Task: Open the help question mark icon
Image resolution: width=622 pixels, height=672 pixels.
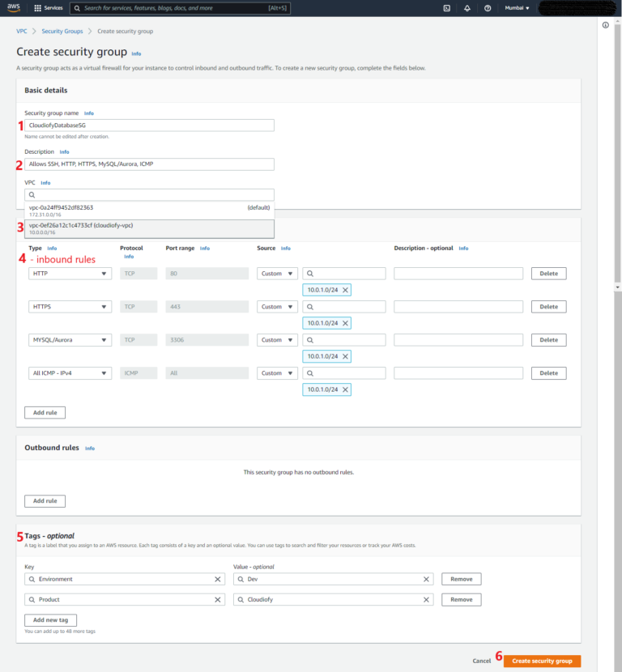Action: (x=488, y=8)
